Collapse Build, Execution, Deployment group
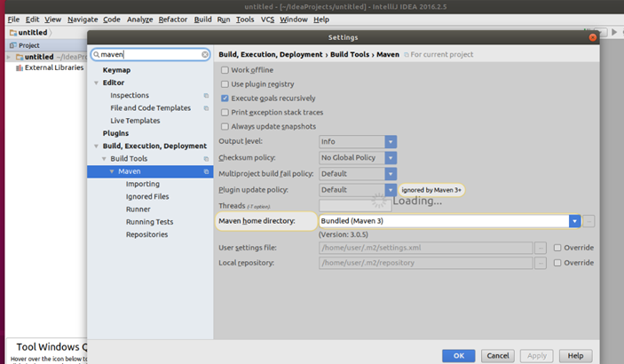This screenshot has width=624, height=364. pyautogui.click(x=96, y=146)
